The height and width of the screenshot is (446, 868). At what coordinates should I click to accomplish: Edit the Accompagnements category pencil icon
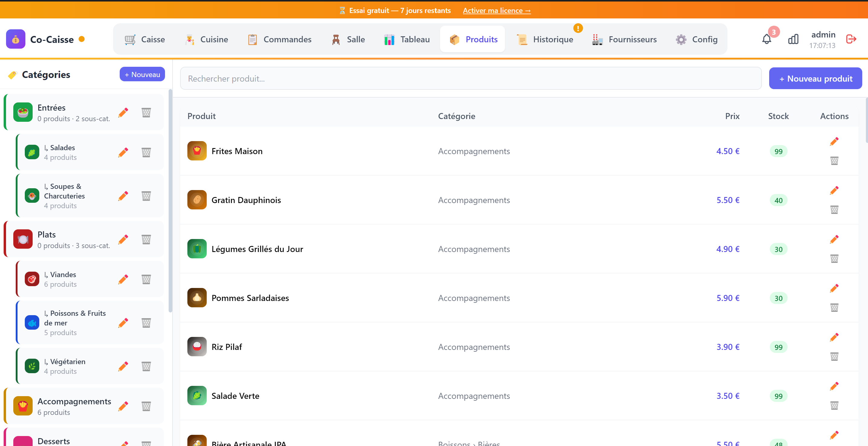click(123, 406)
